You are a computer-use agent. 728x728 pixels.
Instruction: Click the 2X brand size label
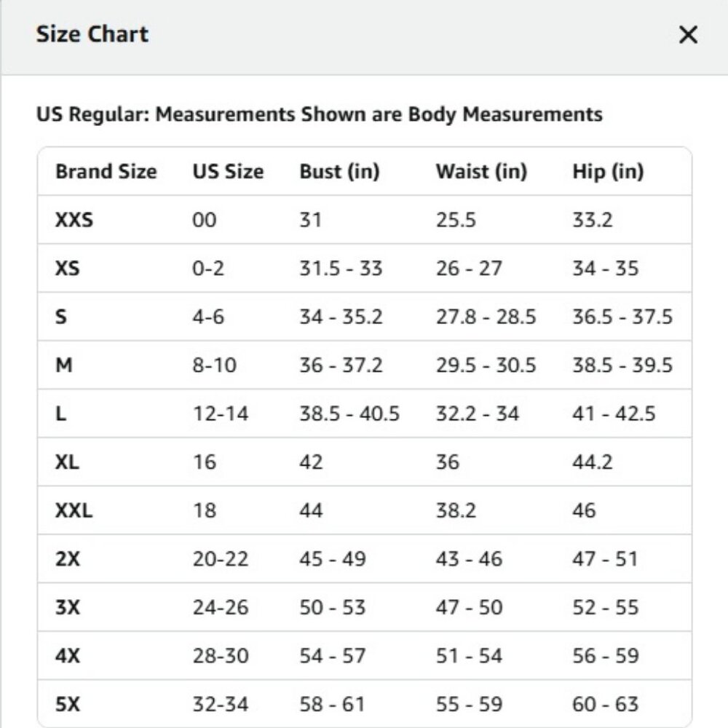point(68,559)
